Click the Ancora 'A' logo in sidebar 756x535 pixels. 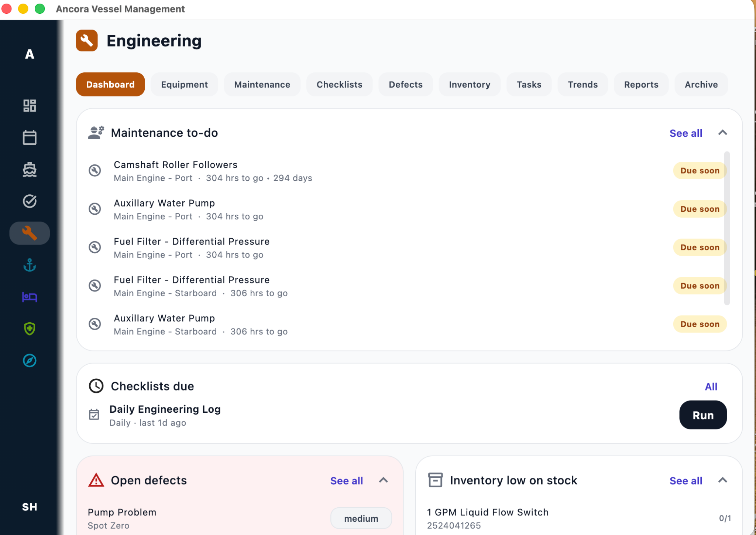30,54
